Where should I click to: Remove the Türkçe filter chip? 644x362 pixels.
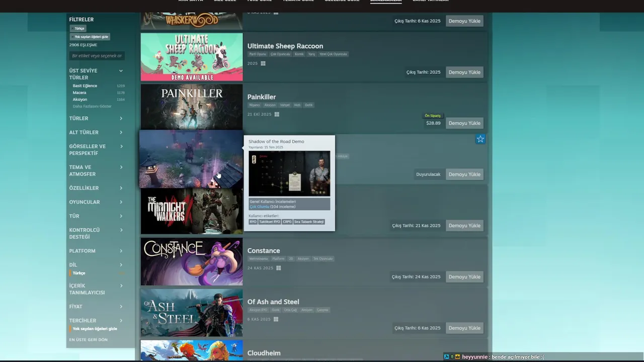(78, 28)
